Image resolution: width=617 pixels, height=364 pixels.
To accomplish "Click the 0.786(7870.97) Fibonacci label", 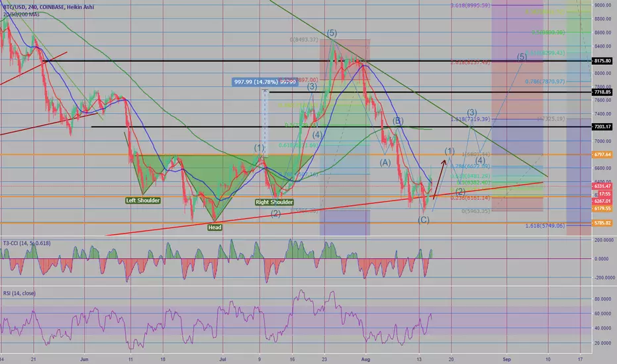I will click(x=545, y=81).
